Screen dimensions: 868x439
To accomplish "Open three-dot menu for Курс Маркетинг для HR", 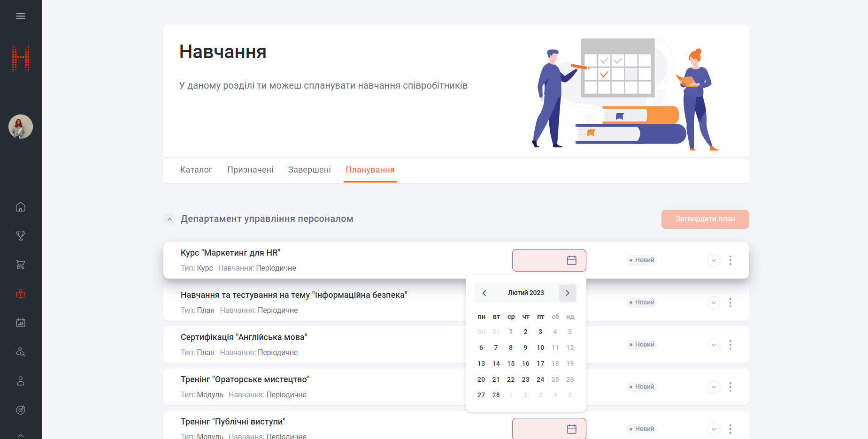I will point(730,260).
